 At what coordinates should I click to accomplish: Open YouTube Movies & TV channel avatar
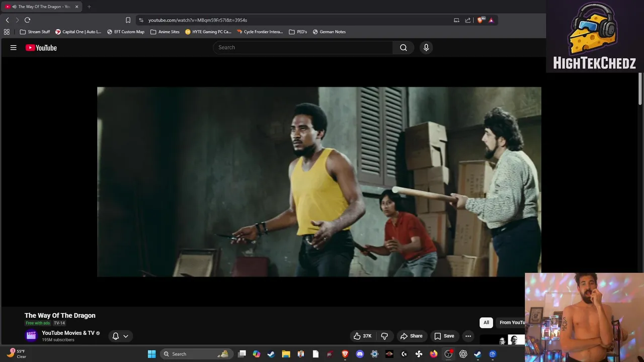pos(31,336)
